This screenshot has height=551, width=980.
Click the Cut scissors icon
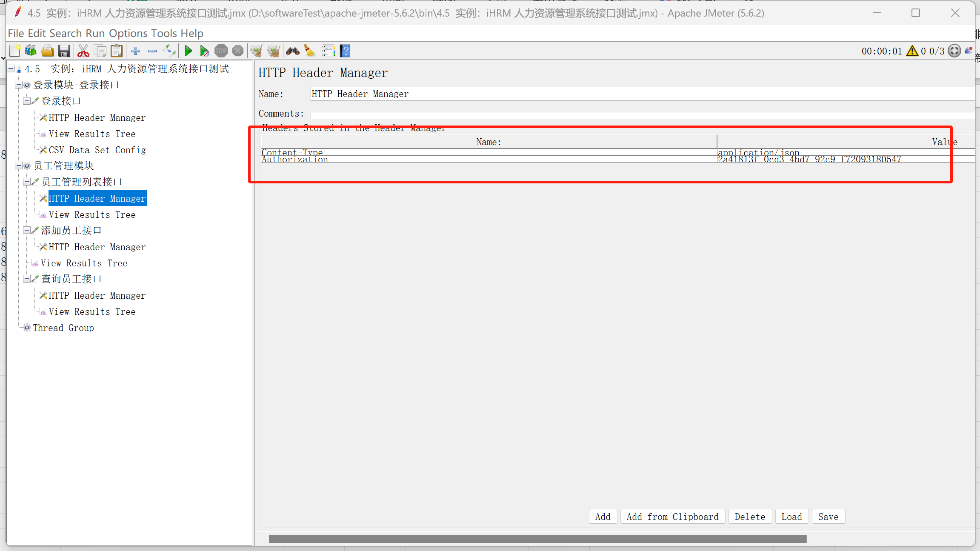pos(83,51)
